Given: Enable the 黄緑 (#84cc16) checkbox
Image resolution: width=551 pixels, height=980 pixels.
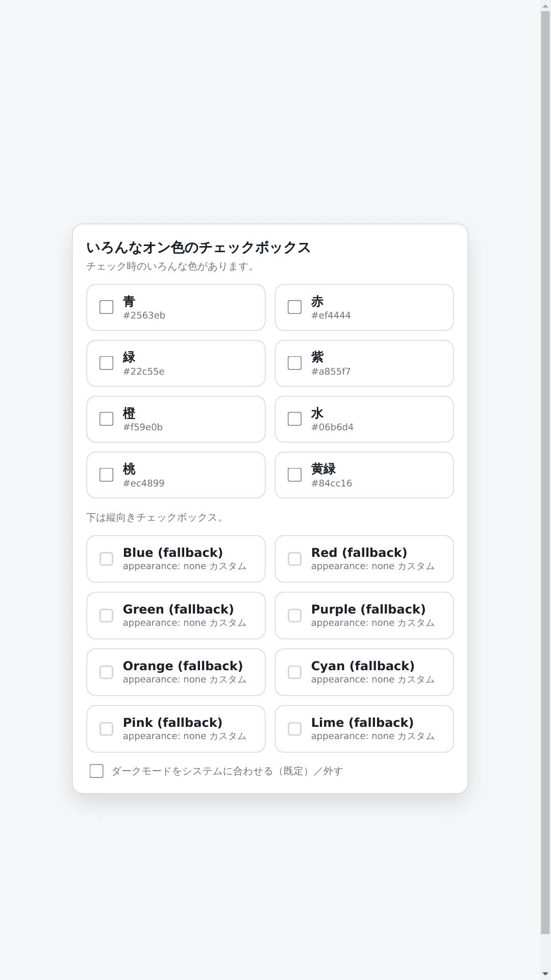Looking at the screenshot, I should click(x=294, y=475).
